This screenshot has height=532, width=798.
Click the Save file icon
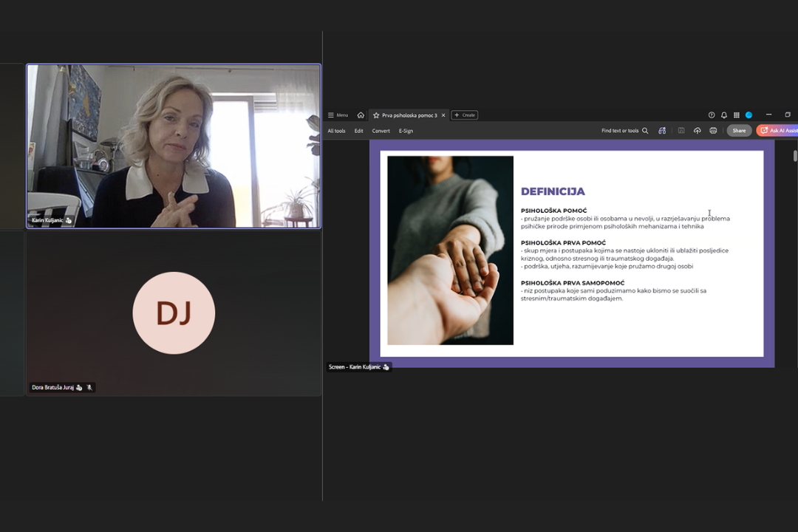tap(681, 131)
